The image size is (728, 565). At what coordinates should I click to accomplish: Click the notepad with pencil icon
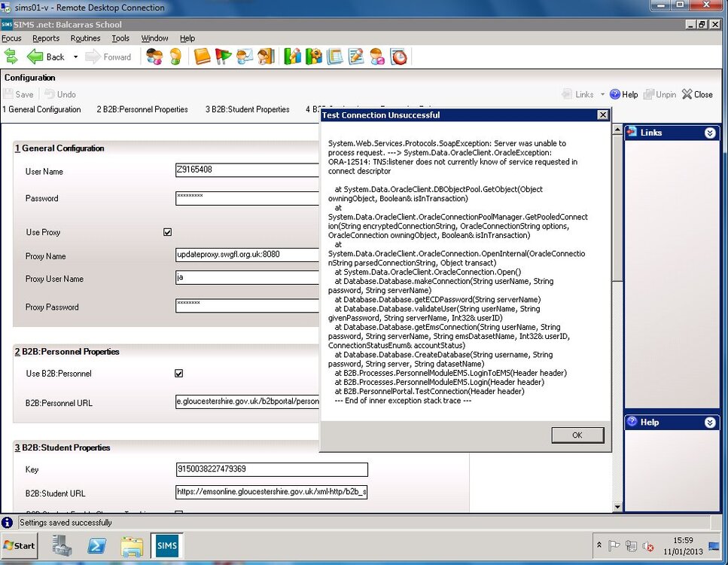(356, 56)
